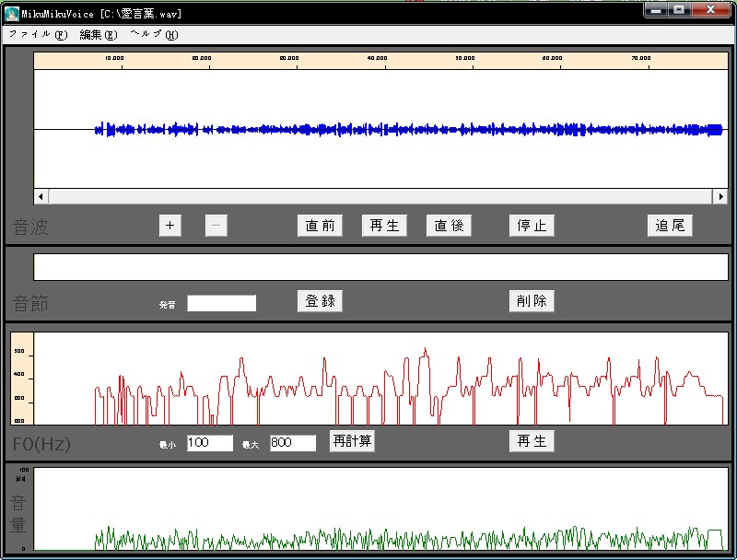Focus the 発音 pronunciation input field
This screenshot has width=737, height=560.
tap(221, 303)
